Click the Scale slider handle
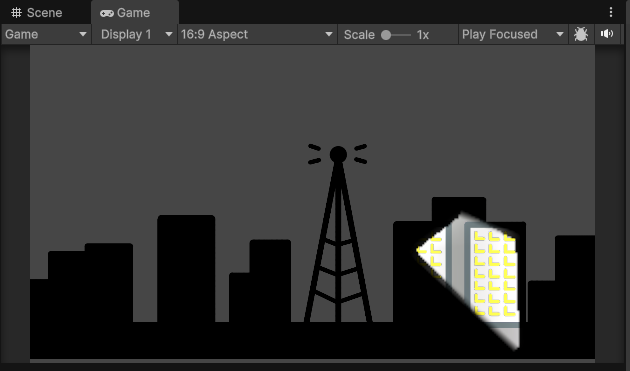The height and width of the screenshot is (371, 630). 386,35
